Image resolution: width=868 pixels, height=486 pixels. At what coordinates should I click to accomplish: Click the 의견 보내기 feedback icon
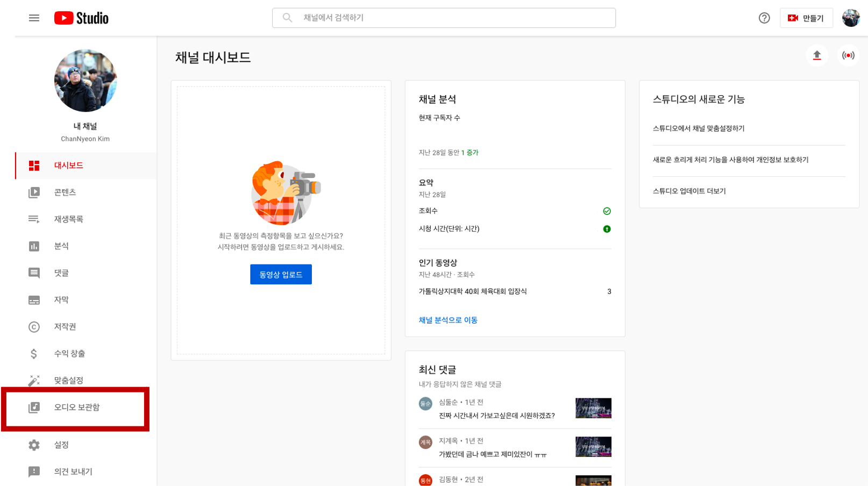tap(34, 472)
